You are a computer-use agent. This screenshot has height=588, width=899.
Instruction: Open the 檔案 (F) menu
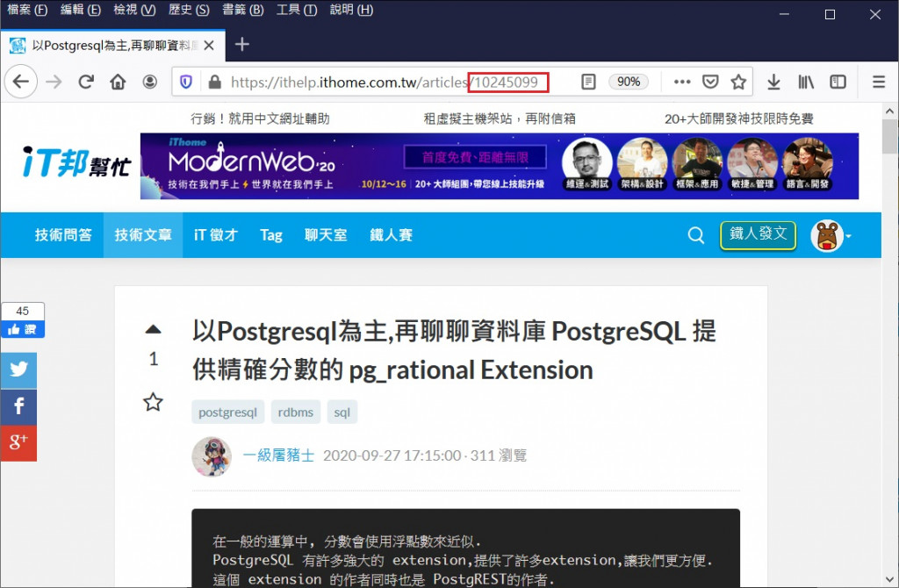[27, 10]
